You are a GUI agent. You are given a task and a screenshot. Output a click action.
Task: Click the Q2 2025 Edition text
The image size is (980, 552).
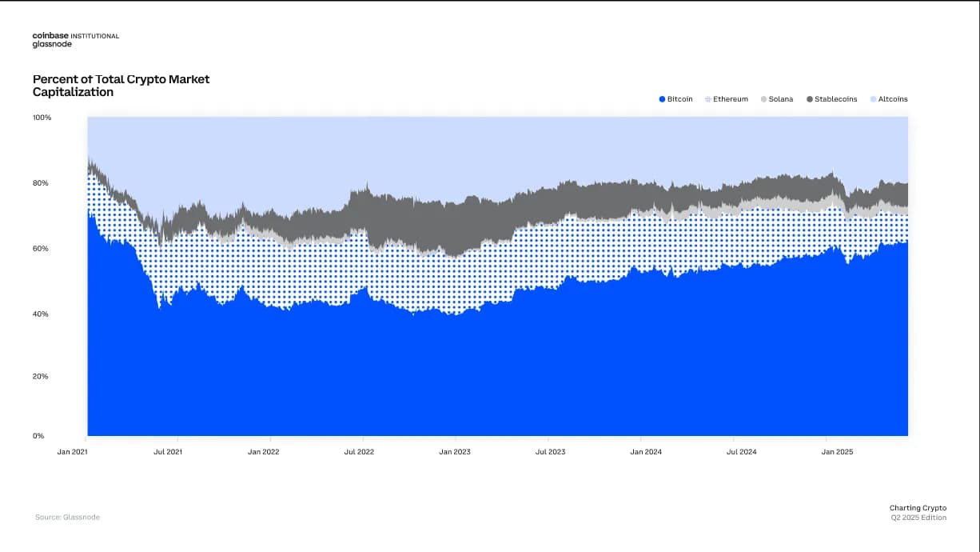[x=918, y=518]
